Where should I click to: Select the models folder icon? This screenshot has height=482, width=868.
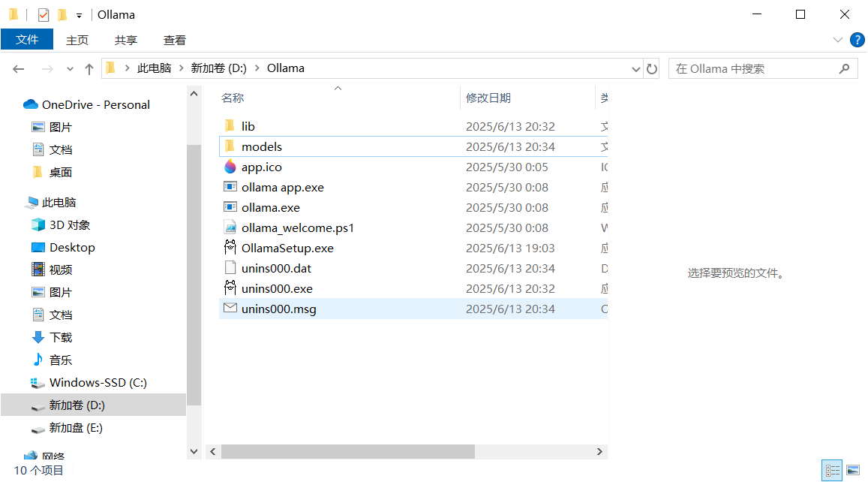click(230, 146)
